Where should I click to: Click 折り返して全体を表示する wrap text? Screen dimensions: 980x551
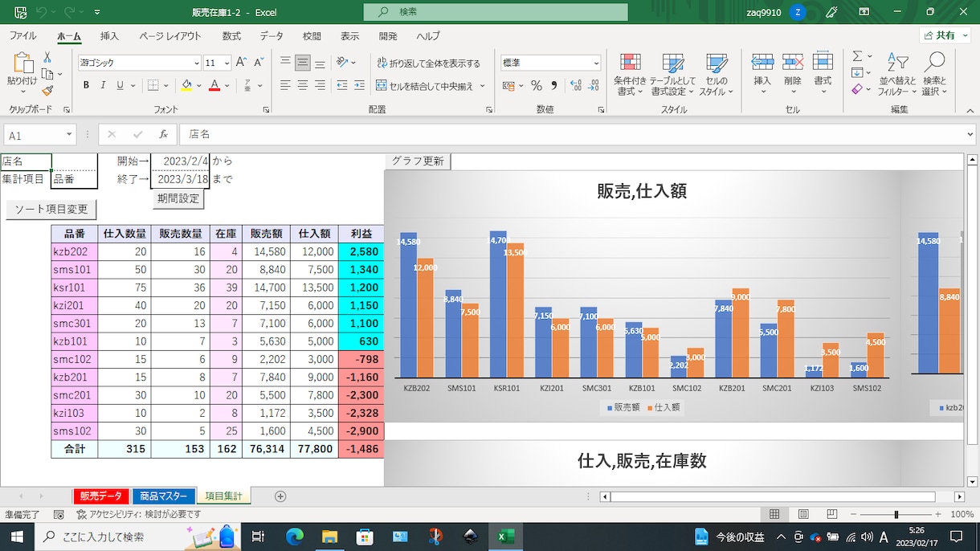pyautogui.click(x=428, y=63)
